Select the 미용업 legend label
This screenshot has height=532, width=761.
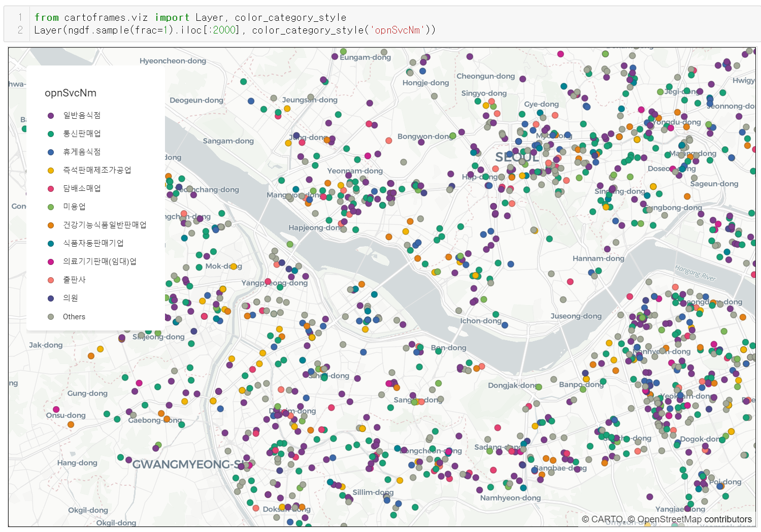74,207
